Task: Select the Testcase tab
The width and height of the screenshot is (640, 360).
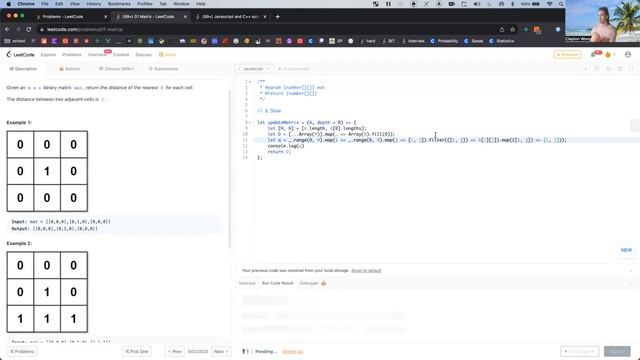Action: pyautogui.click(x=247, y=283)
